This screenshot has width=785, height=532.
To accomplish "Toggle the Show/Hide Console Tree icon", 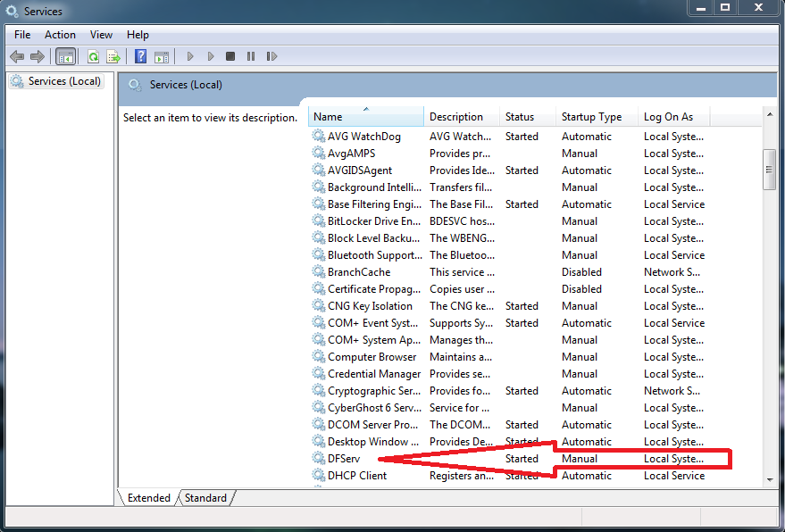I will coord(65,56).
